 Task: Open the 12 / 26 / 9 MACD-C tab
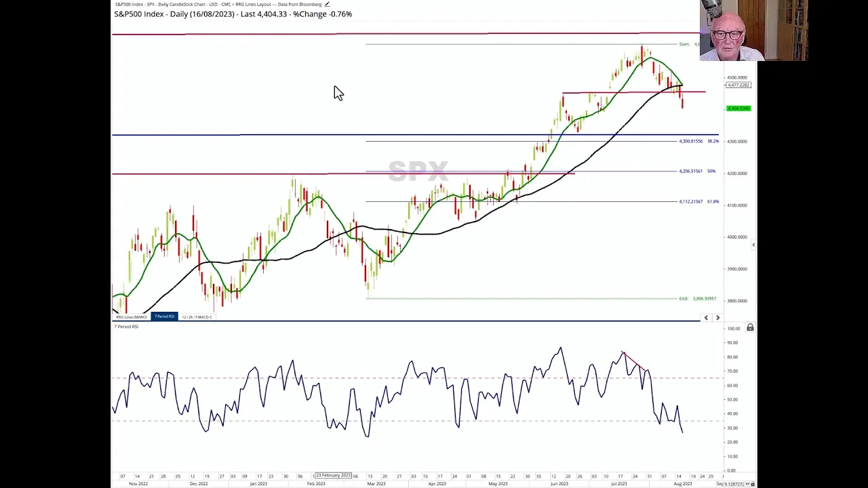[x=197, y=317]
